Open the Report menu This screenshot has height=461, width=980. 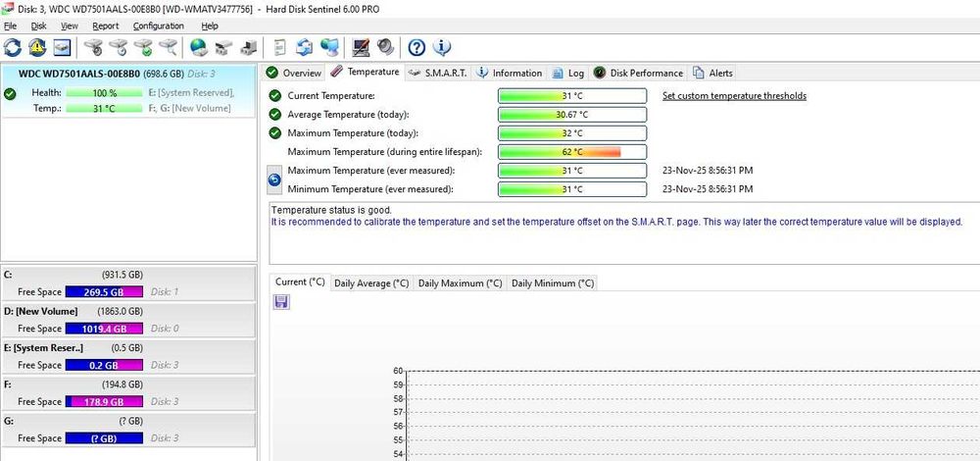106,26
